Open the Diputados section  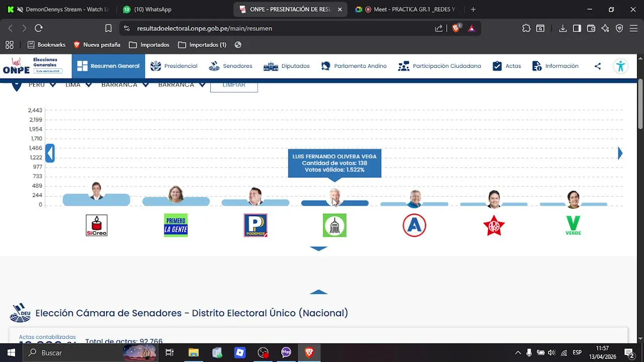pyautogui.click(x=286, y=66)
